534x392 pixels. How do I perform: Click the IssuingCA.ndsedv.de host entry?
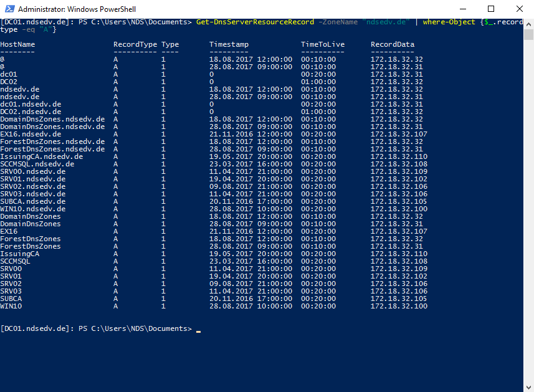tap(41, 156)
